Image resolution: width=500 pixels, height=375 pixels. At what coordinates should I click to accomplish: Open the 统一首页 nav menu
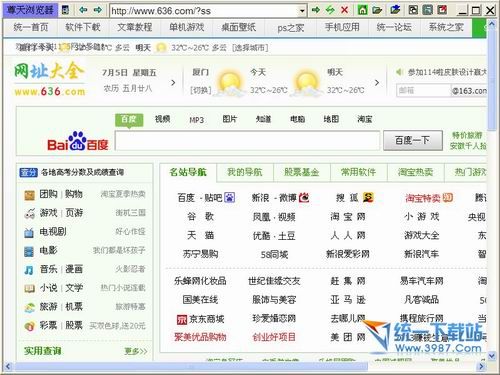pos(31,27)
